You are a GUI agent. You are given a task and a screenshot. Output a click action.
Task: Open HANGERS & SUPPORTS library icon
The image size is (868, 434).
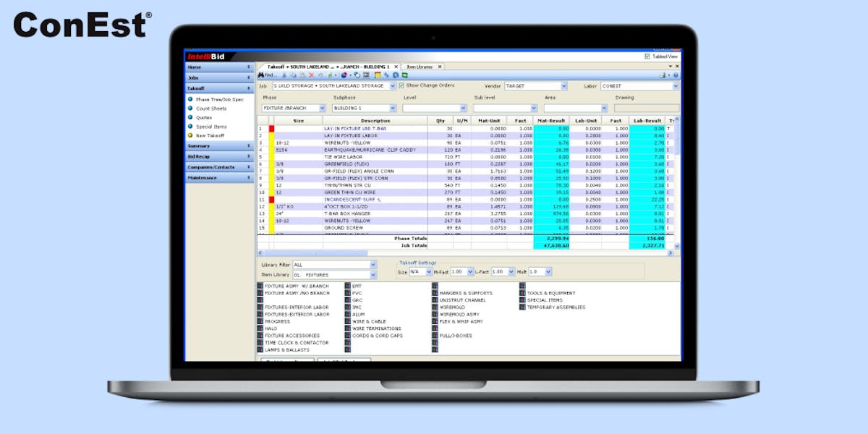[435, 294]
